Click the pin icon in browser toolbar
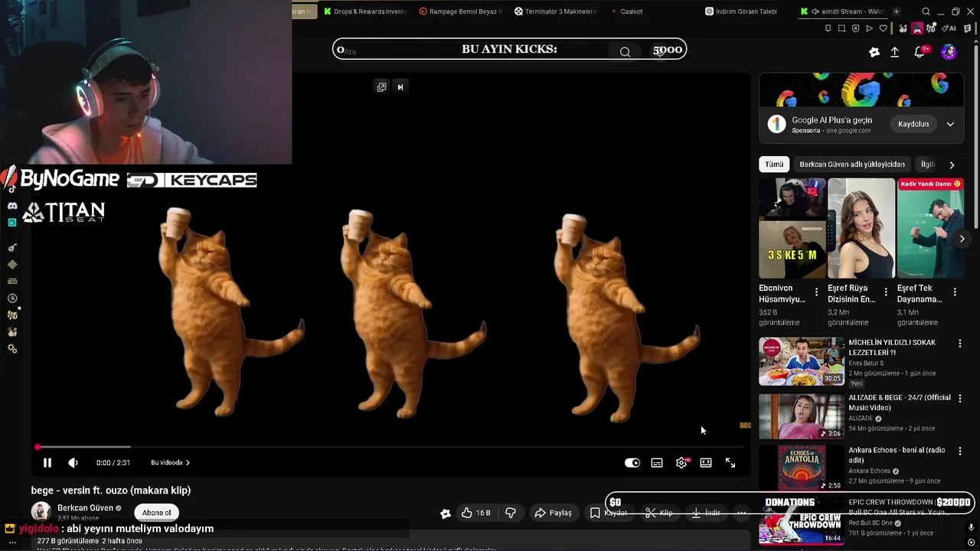980x551 pixels. [x=828, y=28]
